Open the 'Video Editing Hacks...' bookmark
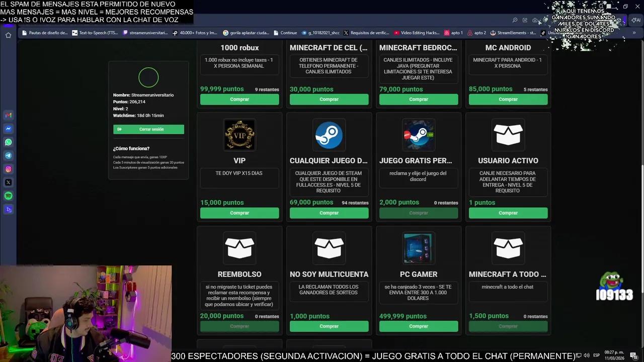 click(x=417, y=33)
